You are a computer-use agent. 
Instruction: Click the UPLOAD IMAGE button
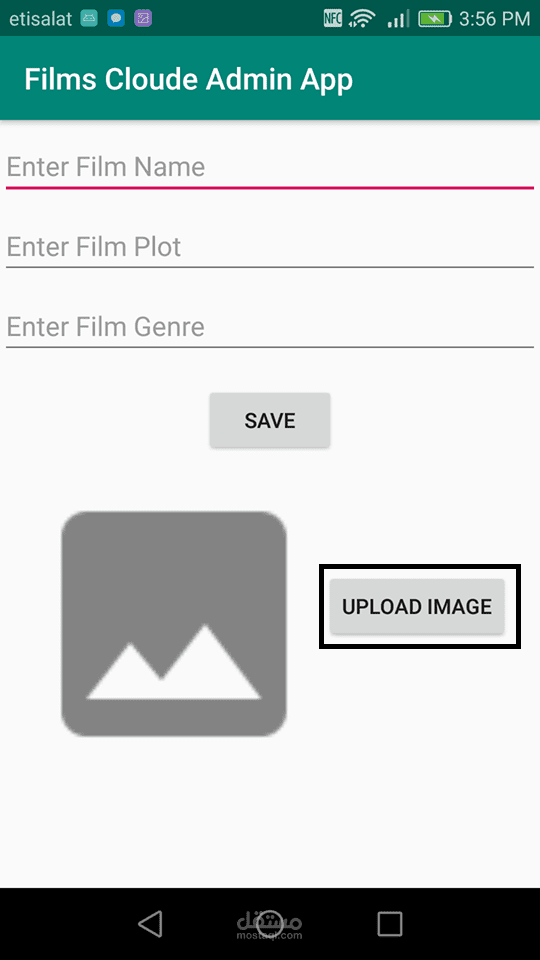click(417, 606)
